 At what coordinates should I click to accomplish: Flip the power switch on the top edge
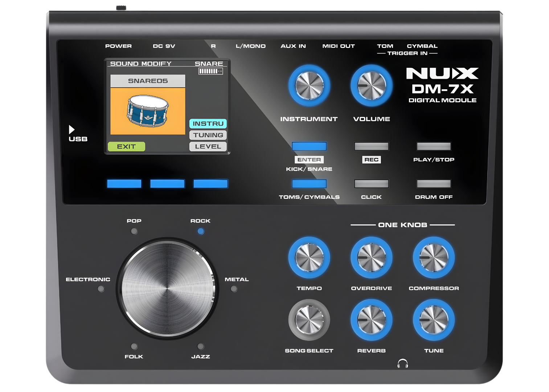(x=121, y=8)
